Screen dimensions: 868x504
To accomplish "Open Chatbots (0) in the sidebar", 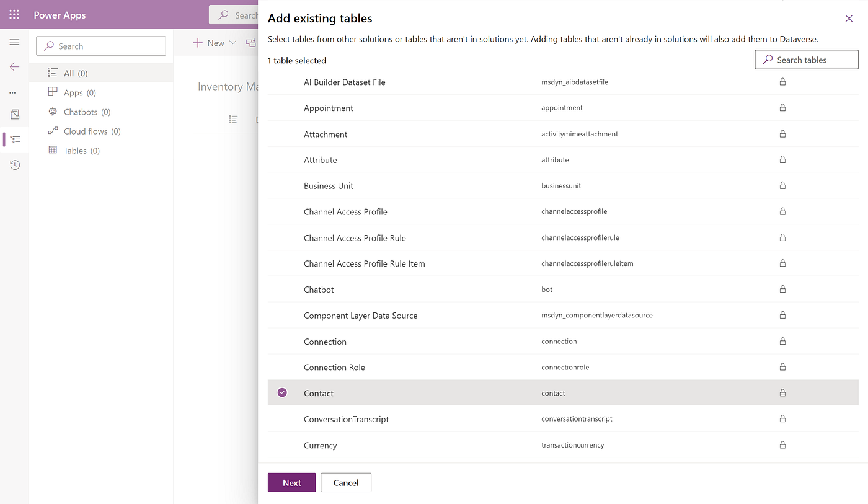I will coord(79,112).
